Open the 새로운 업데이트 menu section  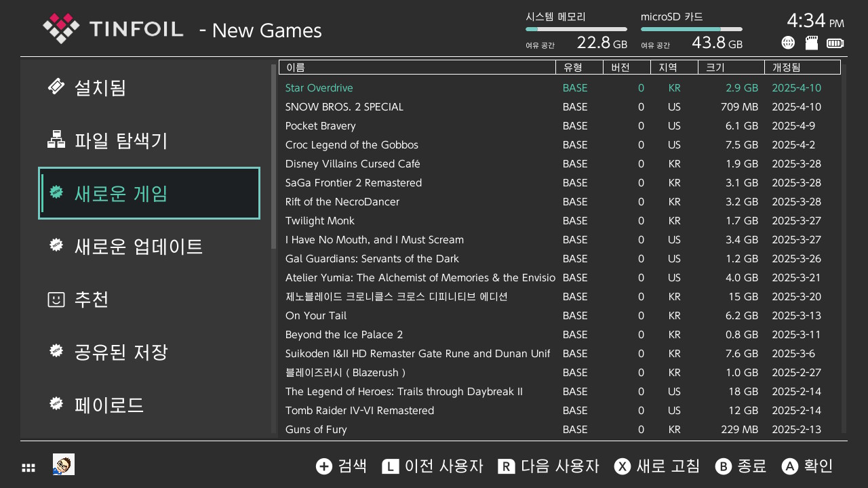click(149, 246)
